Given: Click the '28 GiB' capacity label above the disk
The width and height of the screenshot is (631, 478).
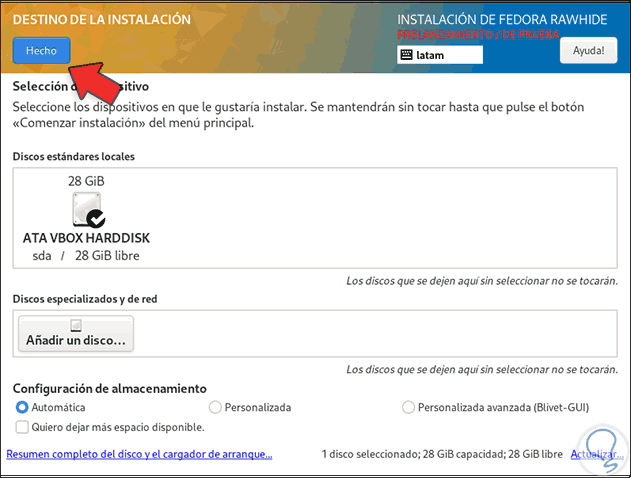Looking at the screenshot, I should [x=86, y=181].
